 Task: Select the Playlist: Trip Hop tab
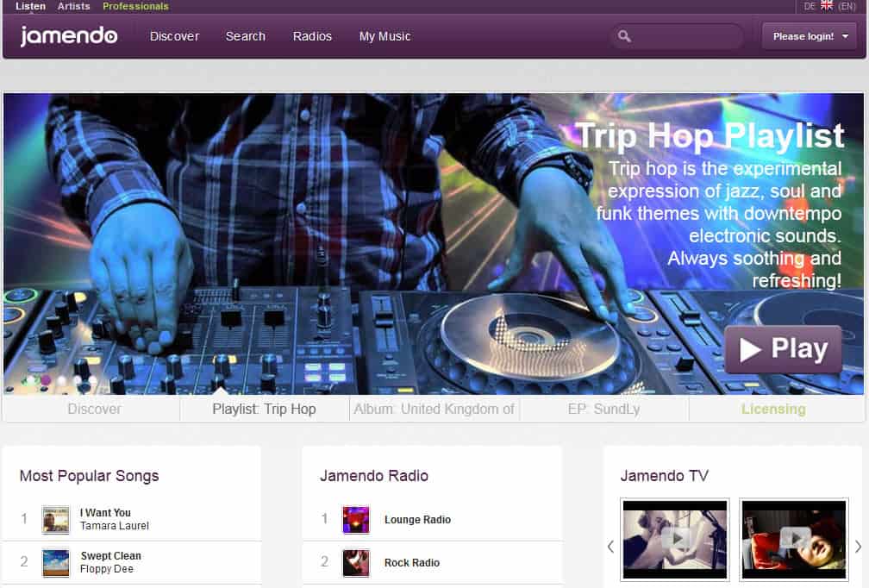click(x=265, y=409)
